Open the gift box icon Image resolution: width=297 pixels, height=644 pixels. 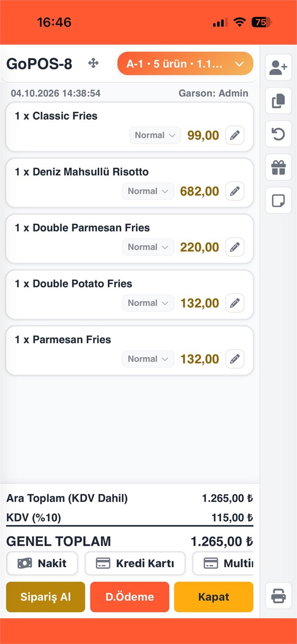[x=278, y=167]
